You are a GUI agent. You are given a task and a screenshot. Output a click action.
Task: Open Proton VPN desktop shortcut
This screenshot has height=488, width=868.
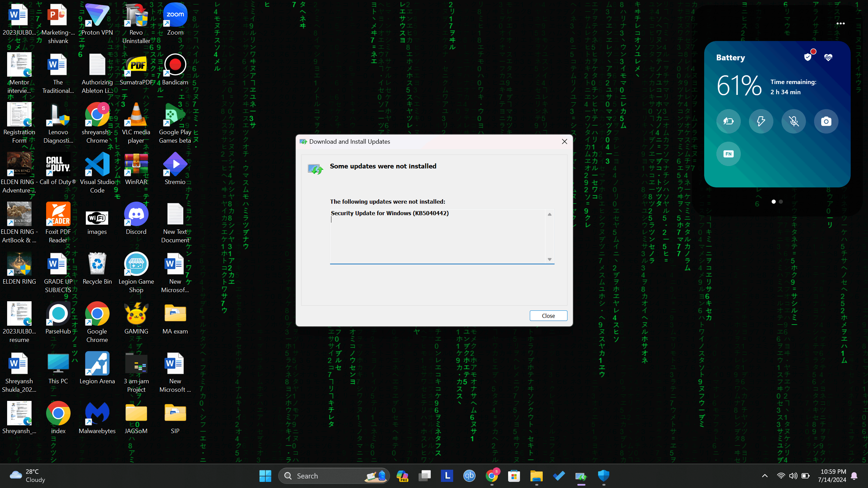97,20
